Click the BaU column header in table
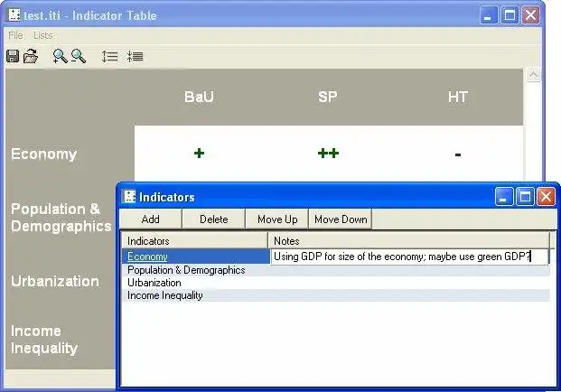 (199, 97)
